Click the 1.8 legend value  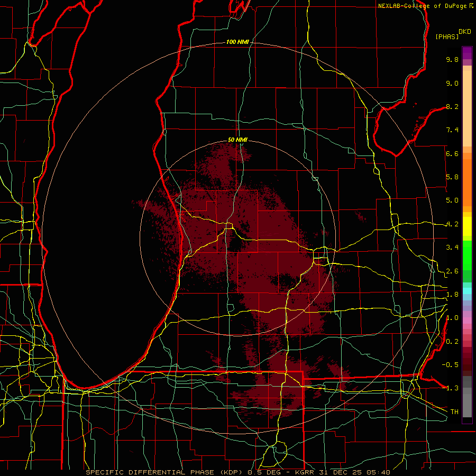[452, 295]
